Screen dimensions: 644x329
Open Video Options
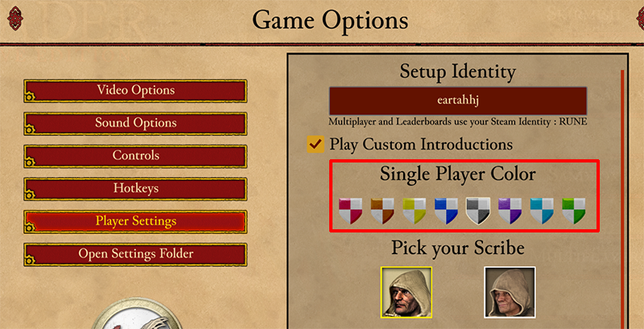(135, 91)
